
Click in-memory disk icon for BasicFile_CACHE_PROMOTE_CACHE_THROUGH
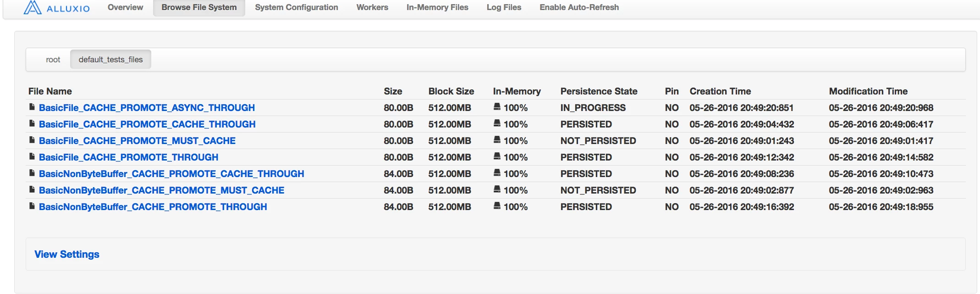(x=497, y=123)
